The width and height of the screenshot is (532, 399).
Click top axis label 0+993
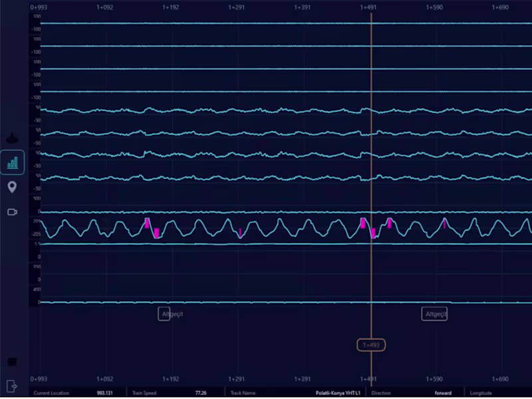(x=39, y=7)
